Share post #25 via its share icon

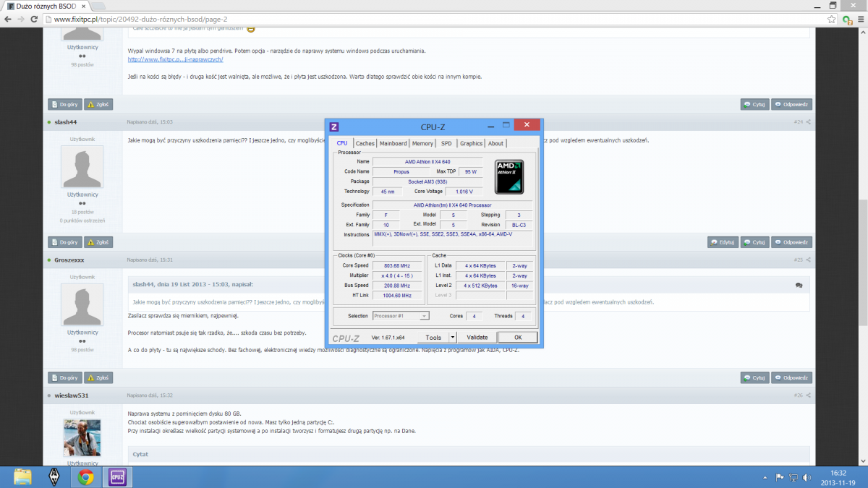[809, 260]
